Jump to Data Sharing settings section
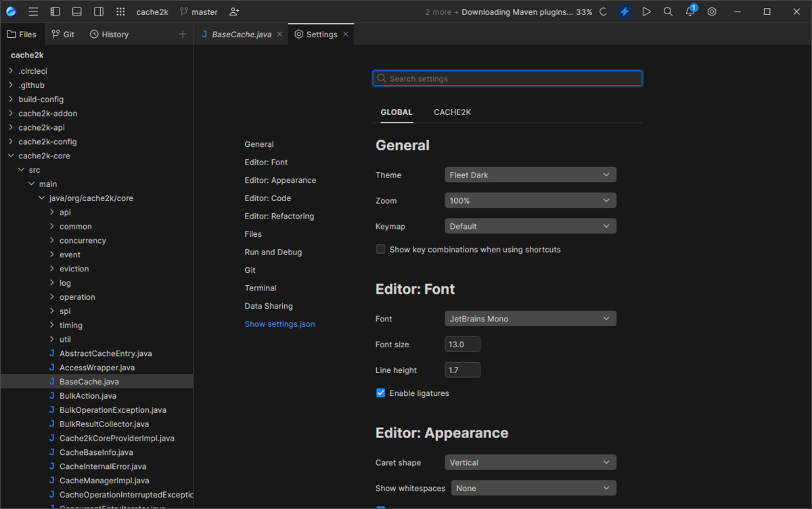The height and width of the screenshot is (509, 812). 269,306
